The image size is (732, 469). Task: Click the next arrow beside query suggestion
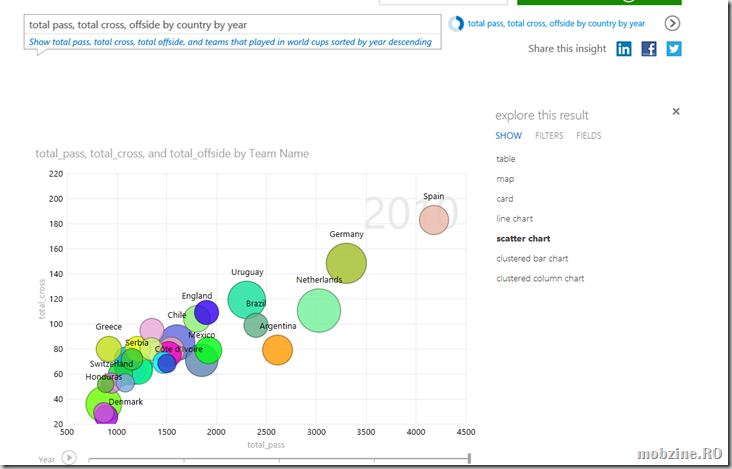[x=672, y=23]
